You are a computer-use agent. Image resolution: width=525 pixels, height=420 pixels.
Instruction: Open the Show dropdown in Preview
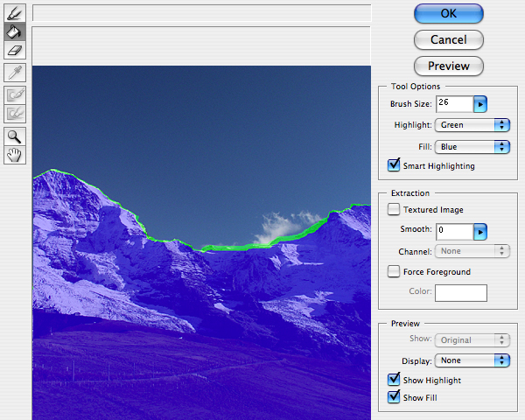tap(472, 340)
